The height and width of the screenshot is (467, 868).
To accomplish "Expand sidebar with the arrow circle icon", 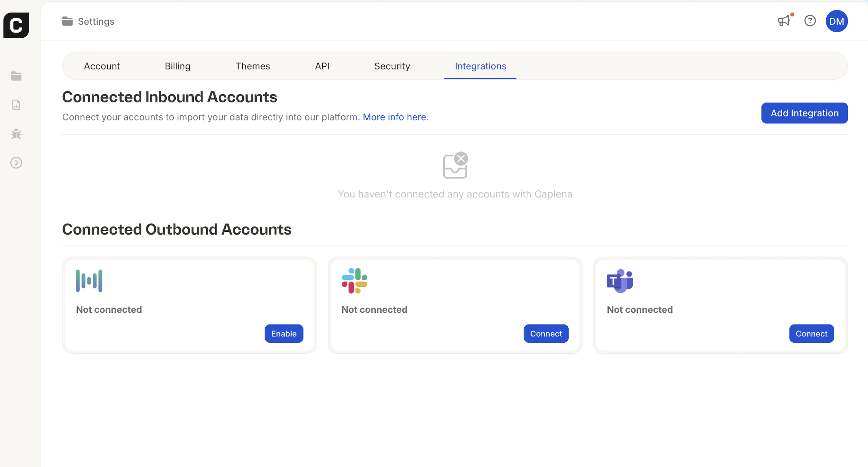I will pos(16,163).
